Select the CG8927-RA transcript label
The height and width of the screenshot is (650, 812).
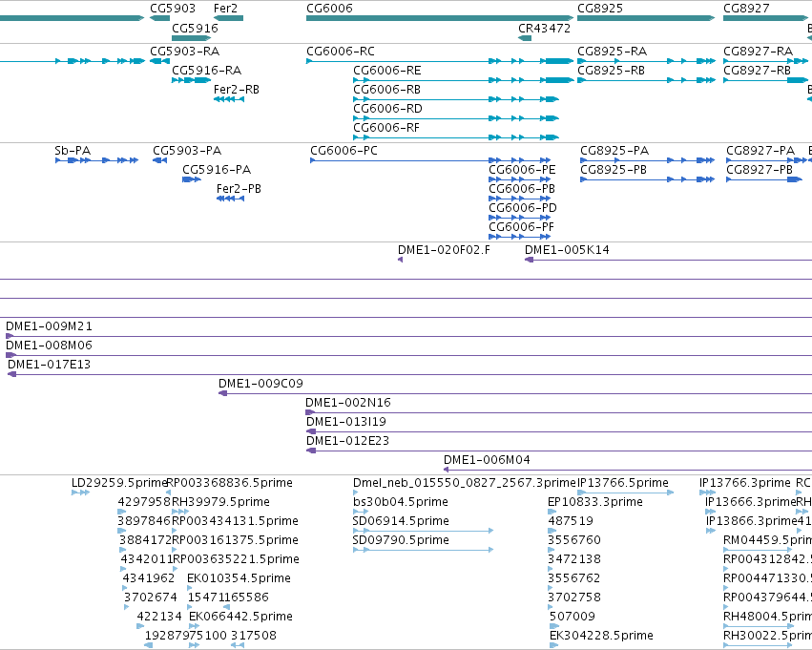click(758, 52)
